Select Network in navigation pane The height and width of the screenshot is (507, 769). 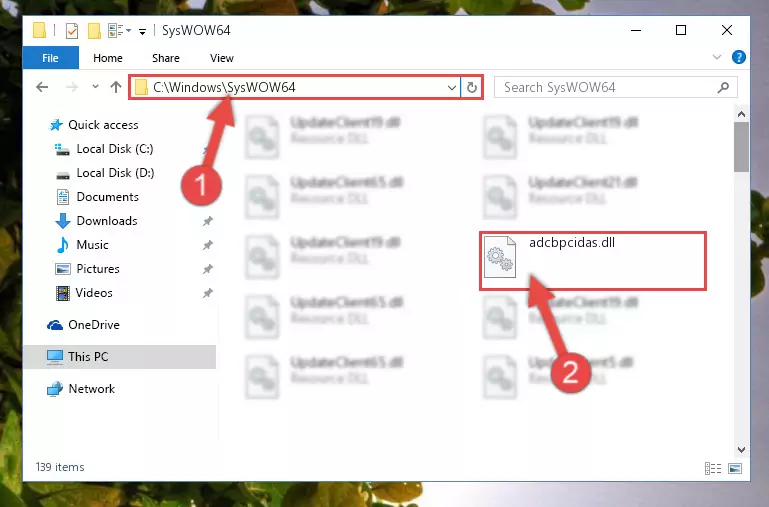(x=91, y=389)
